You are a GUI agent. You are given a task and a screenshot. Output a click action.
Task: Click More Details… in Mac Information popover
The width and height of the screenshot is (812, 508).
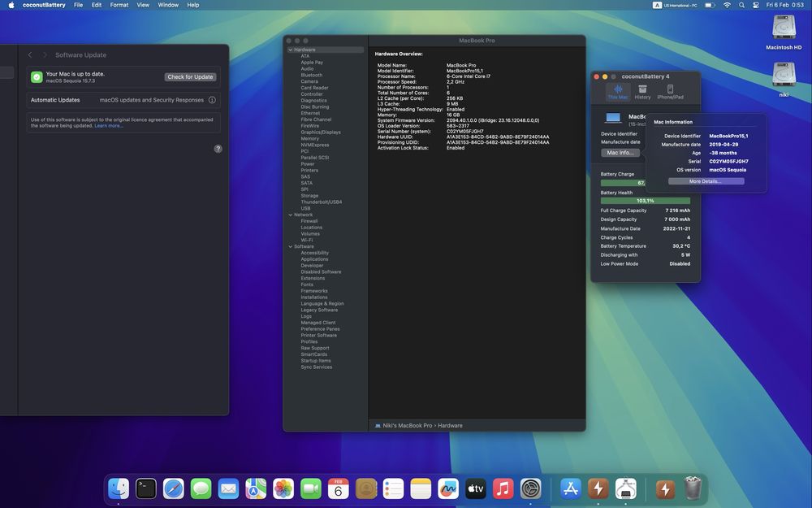[x=706, y=181]
